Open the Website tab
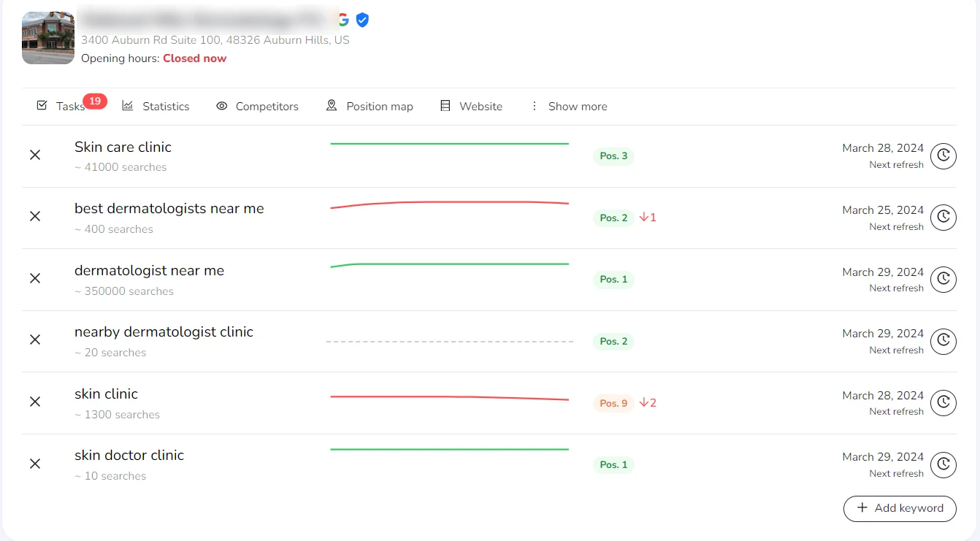The image size is (980, 541). 471,106
